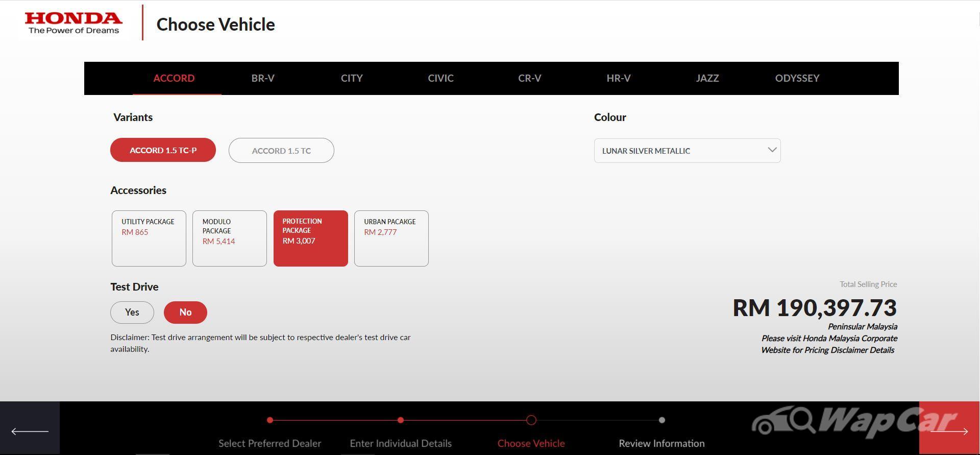Switch to the CIVIC tab
The width and height of the screenshot is (980, 455).
pos(440,78)
